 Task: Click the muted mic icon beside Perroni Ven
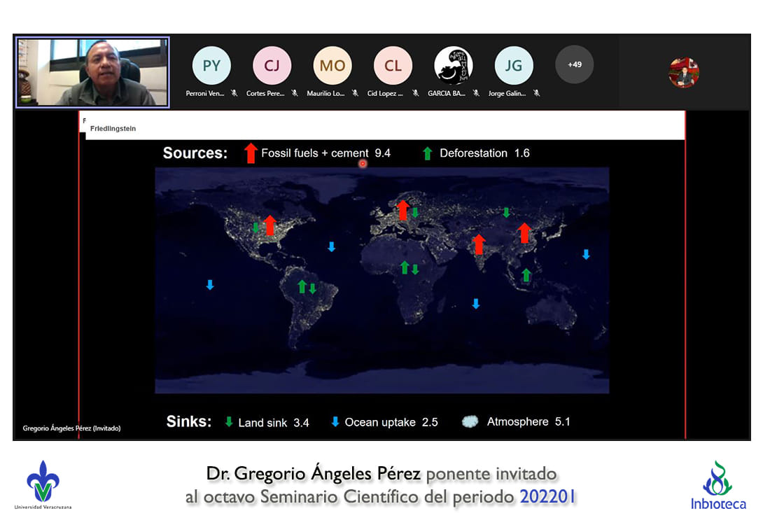(x=234, y=93)
